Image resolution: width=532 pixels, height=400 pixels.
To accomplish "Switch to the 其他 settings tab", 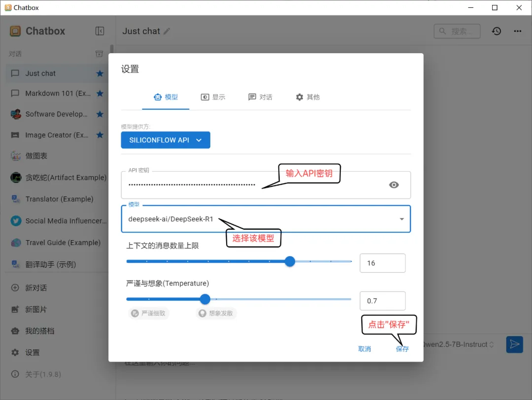I will tap(307, 97).
